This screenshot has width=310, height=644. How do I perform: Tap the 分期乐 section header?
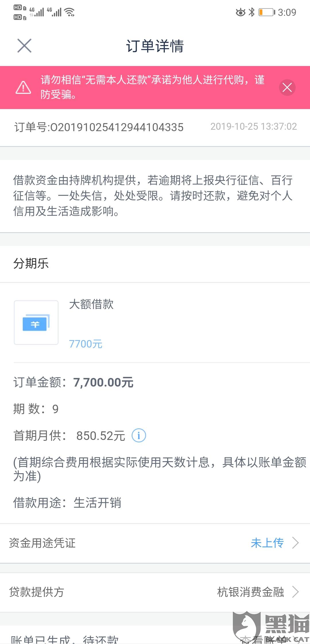31,263
